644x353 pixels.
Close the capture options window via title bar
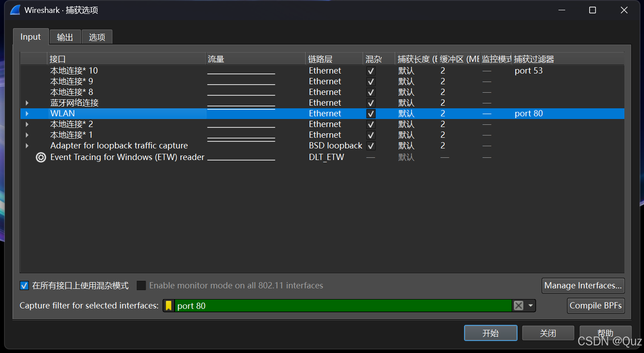[x=624, y=10]
